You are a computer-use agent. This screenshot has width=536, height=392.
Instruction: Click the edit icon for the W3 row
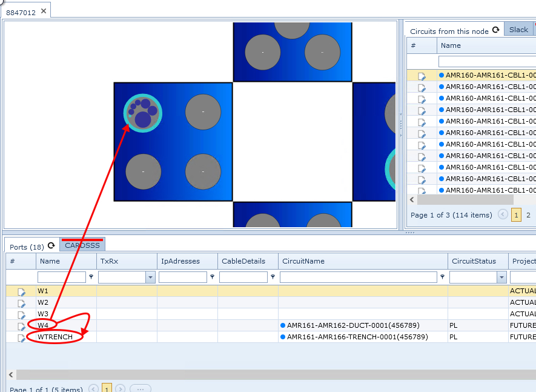pos(22,314)
